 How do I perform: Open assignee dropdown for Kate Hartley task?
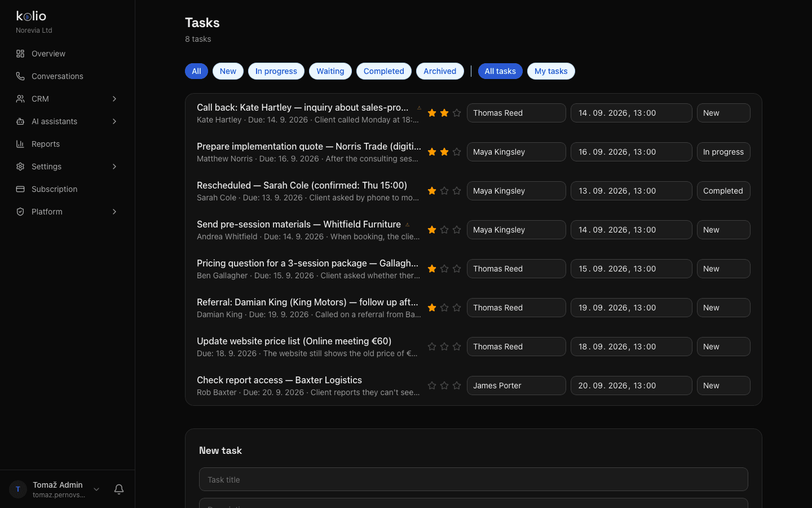tap(517, 113)
